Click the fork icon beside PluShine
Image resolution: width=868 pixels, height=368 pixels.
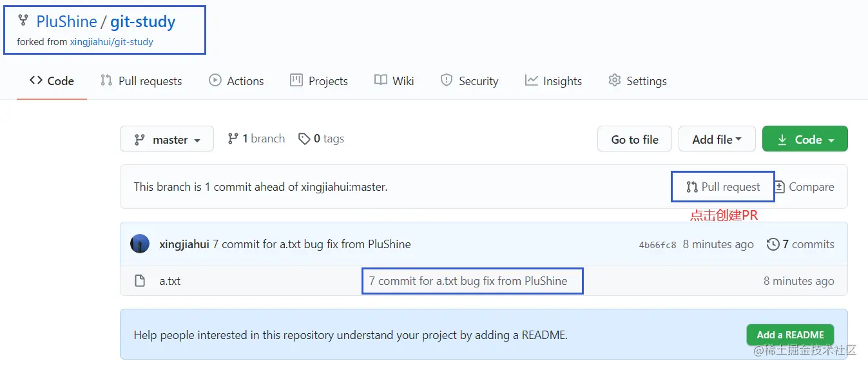coord(23,21)
